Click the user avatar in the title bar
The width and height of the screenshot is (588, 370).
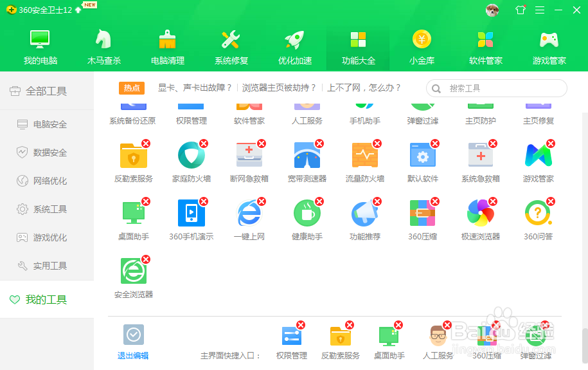pos(492,10)
